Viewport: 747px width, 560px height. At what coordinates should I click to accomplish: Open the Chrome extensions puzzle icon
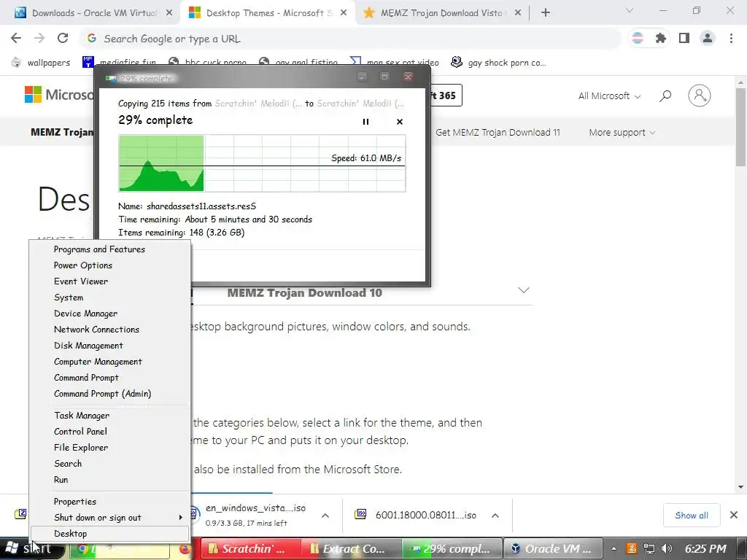coord(660,38)
